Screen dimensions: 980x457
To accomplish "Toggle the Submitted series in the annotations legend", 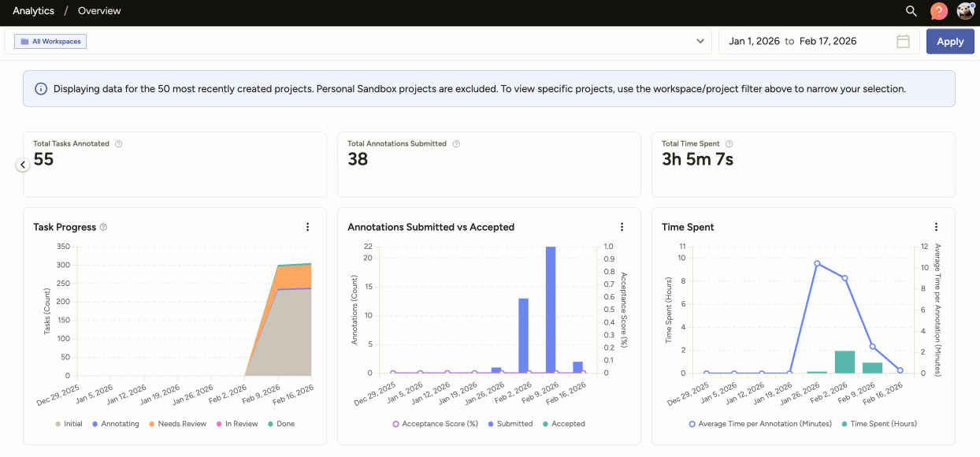I will pos(510,424).
